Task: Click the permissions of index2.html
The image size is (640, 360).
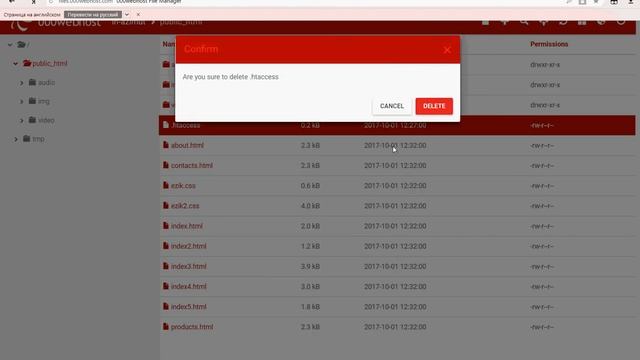Action: pos(542,247)
